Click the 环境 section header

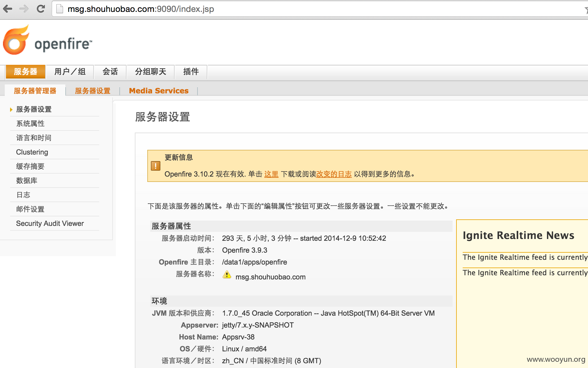coord(159,301)
